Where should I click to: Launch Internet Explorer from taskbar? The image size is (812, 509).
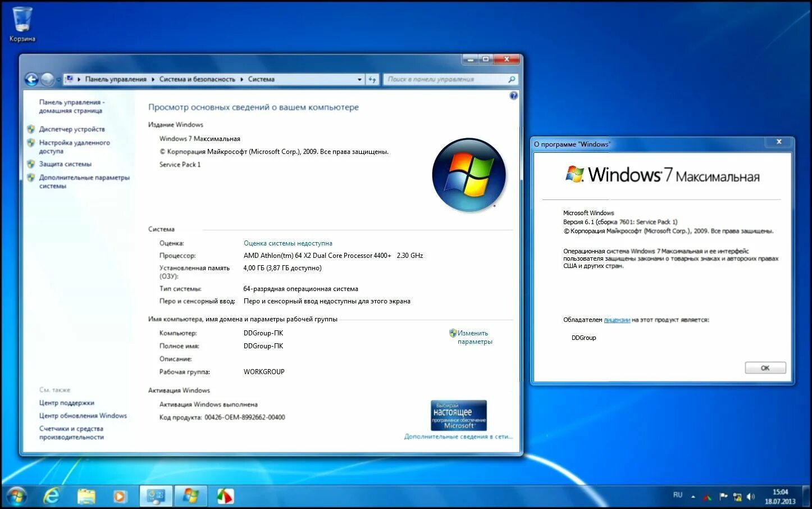[52, 496]
